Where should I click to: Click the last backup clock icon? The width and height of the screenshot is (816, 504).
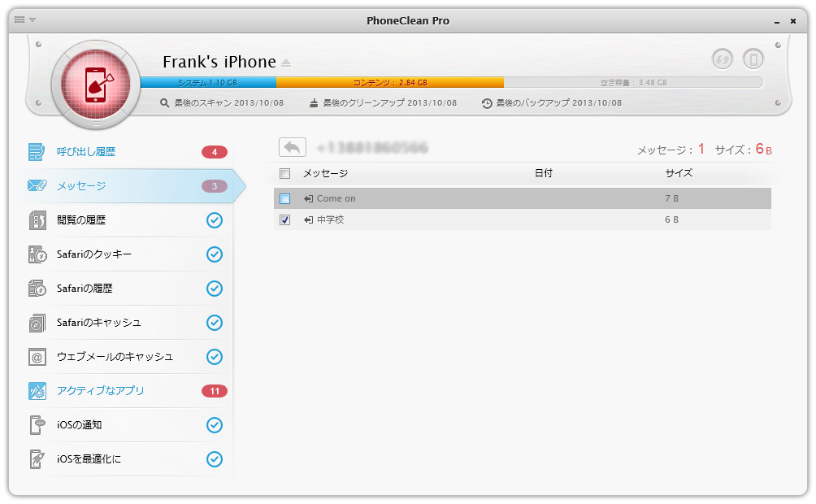coord(487,103)
